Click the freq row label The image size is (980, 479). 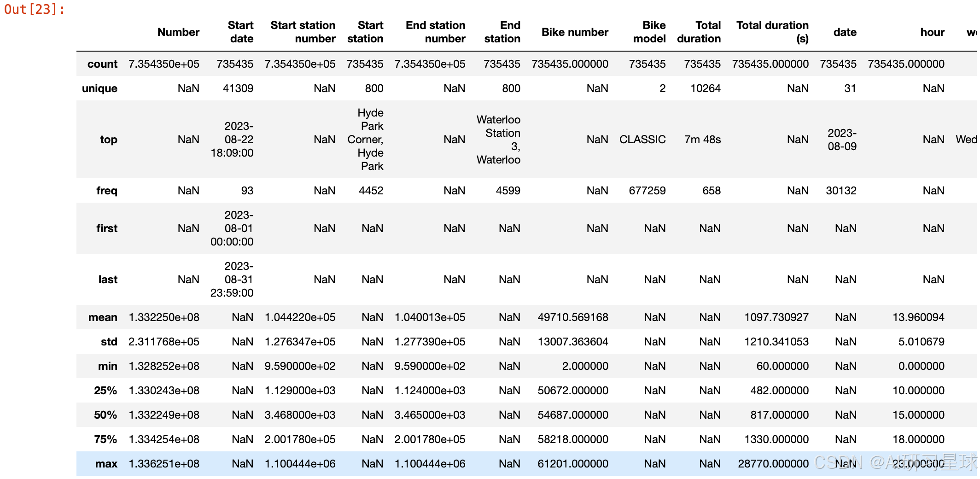[x=107, y=191]
